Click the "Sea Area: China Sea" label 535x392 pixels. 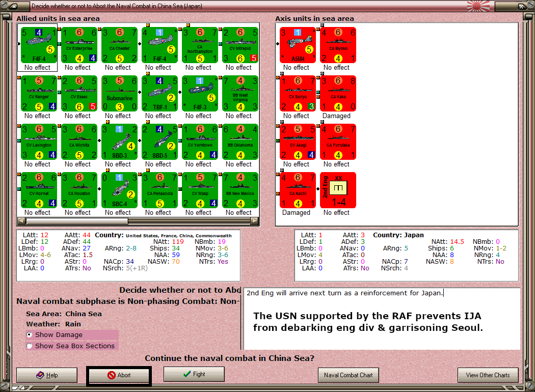point(64,314)
